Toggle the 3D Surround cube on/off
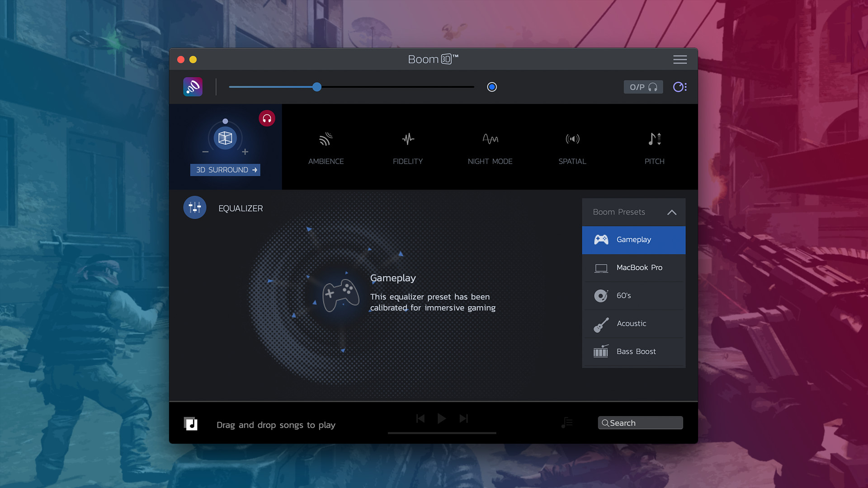 225,138
